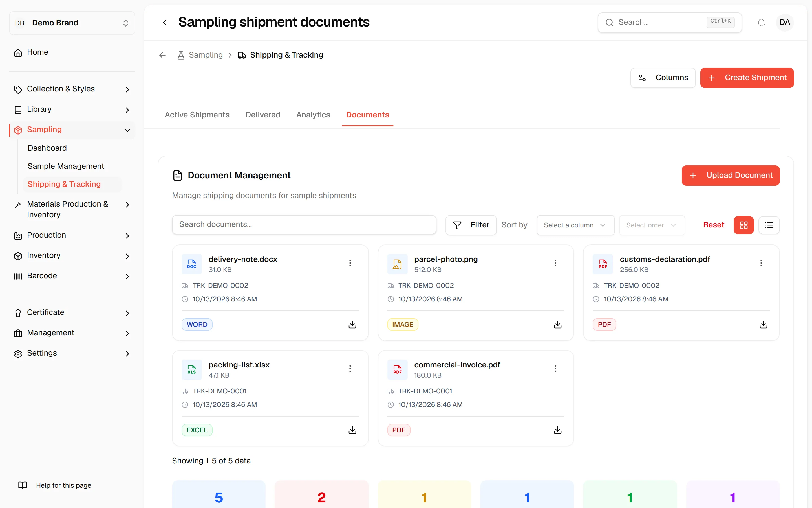Open Sample Management in sidebar
The height and width of the screenshot is (508, 812).
pyautogui.click(x=66, y=166)
